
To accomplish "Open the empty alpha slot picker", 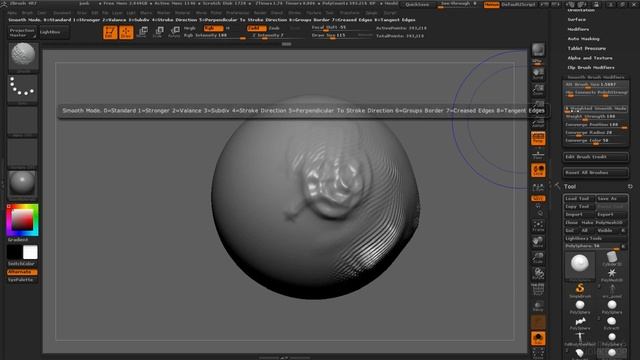I will click(x=23, y=121).
